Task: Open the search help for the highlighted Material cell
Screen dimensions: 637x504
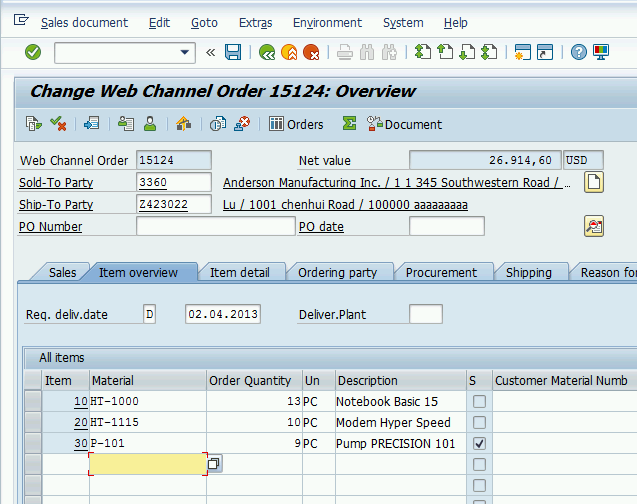Action: pyautogui.click(x=214, y=463)
